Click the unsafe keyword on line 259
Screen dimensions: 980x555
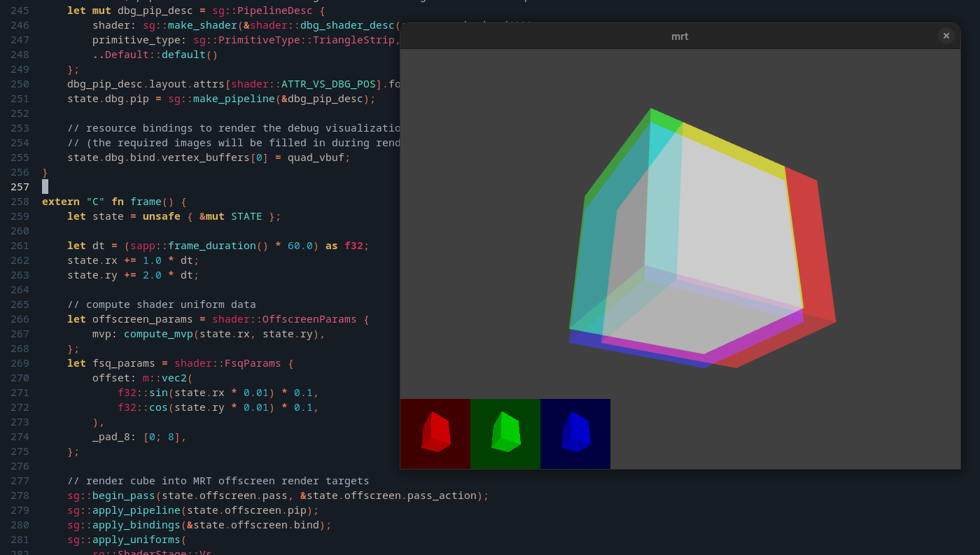click(x=161, y=216)
